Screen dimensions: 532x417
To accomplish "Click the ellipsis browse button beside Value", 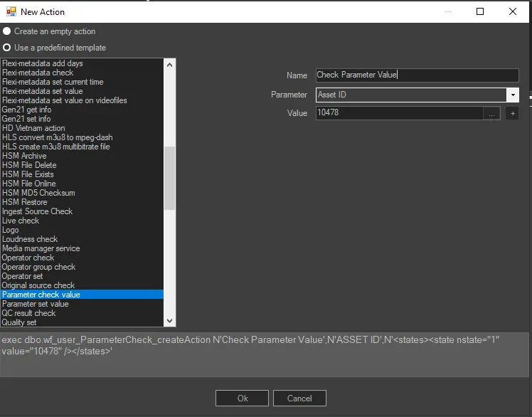I will [491, 113].
